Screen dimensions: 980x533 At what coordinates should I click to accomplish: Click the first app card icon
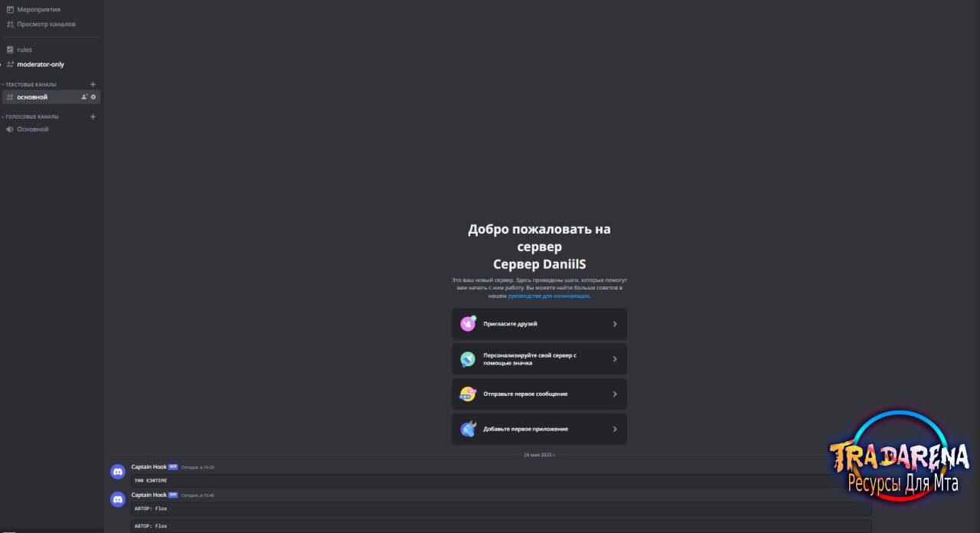[468, 430]
